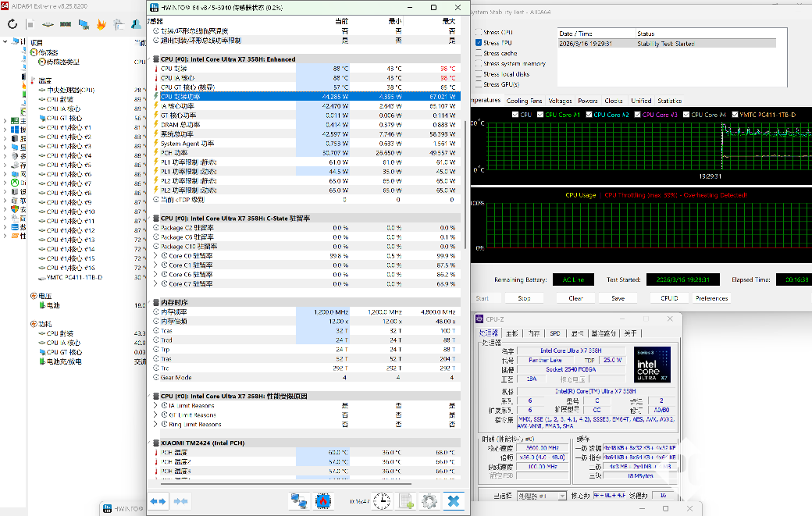Click HWiNFO expand columns arrows icon
812x516 pixels.
point(158,500)
